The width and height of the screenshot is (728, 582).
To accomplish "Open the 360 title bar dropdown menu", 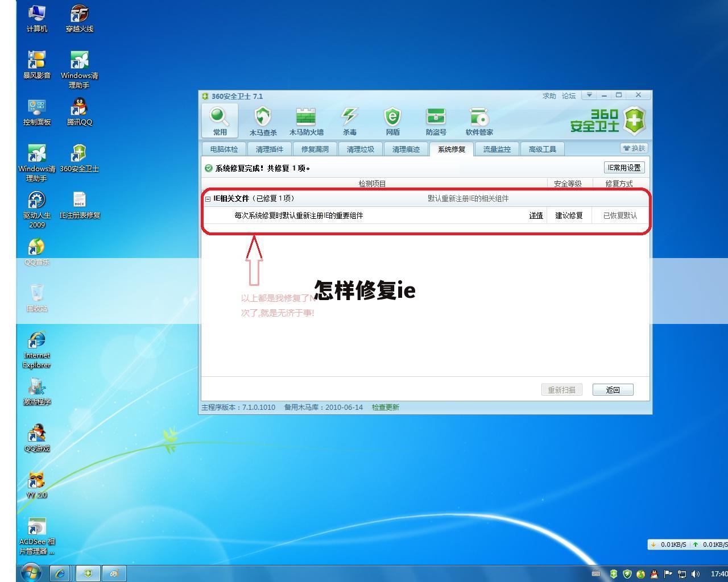I will point(589,95).
